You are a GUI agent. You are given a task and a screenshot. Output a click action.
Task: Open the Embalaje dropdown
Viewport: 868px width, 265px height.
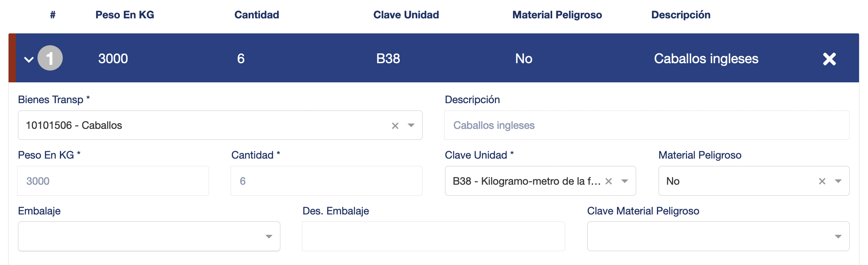point(269,236)
